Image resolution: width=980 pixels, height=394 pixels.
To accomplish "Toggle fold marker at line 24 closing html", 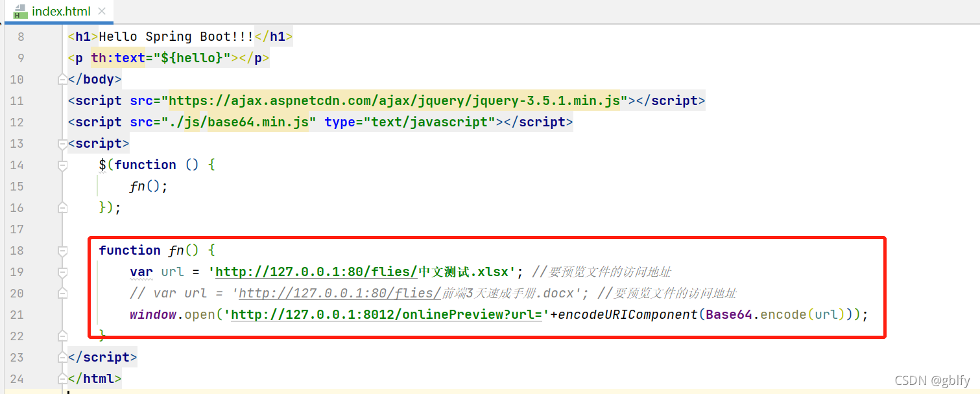I will [x=62, y=379].
